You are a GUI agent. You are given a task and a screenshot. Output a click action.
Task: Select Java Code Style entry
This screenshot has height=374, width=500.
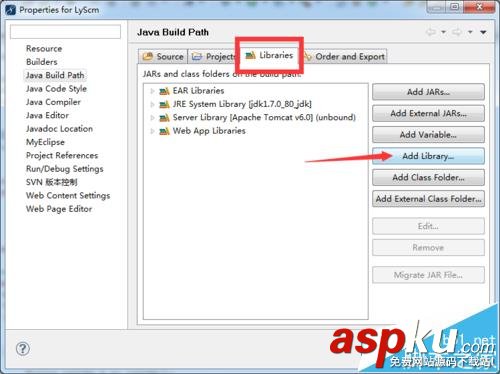pos(56,89)
